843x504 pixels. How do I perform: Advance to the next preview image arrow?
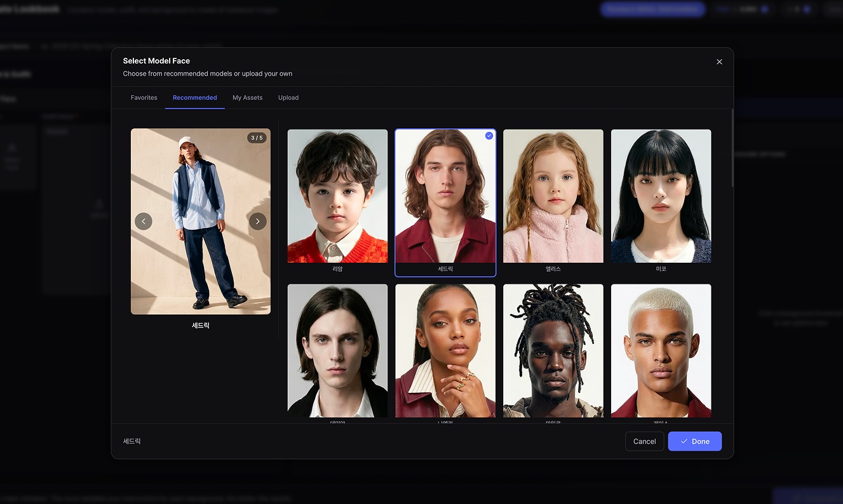click(257, 221)
